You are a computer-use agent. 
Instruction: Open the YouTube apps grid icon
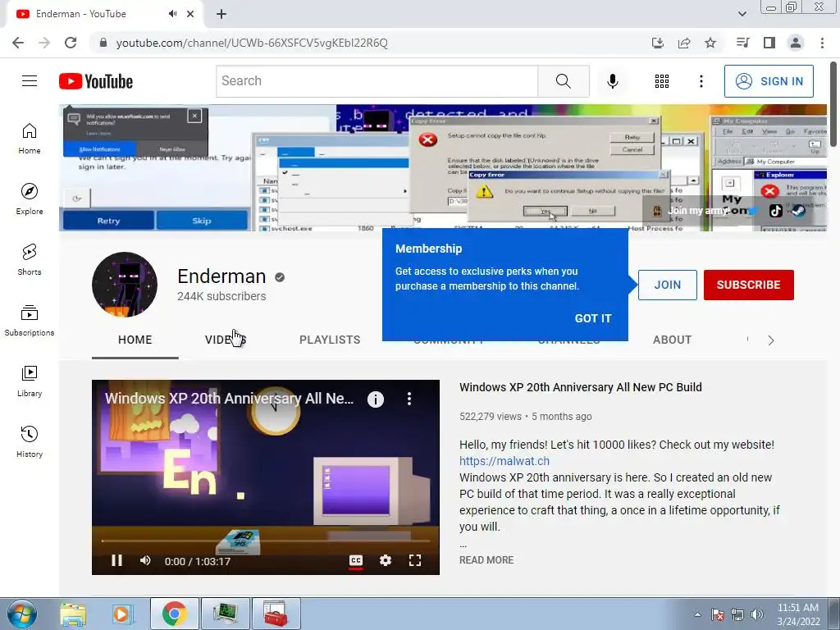tap(662, 81)
